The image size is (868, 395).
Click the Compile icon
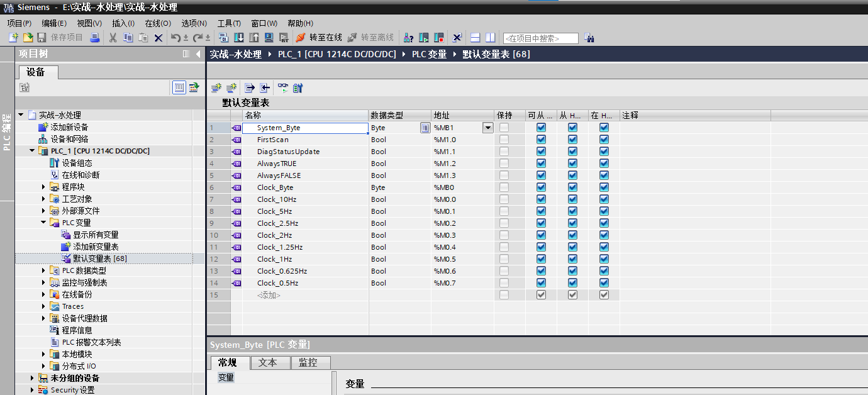click(224, 38)
